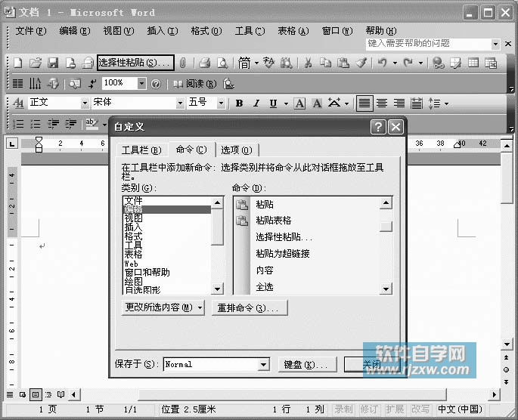
Task: Click the 重排命令 button
Action: pyautogui.click(x=250, y=308)
